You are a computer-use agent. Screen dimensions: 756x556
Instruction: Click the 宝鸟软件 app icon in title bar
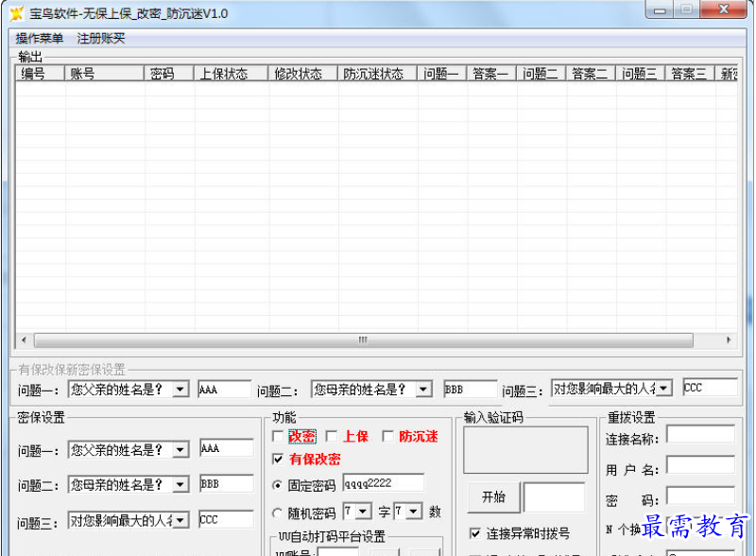(x=16, y=13)
